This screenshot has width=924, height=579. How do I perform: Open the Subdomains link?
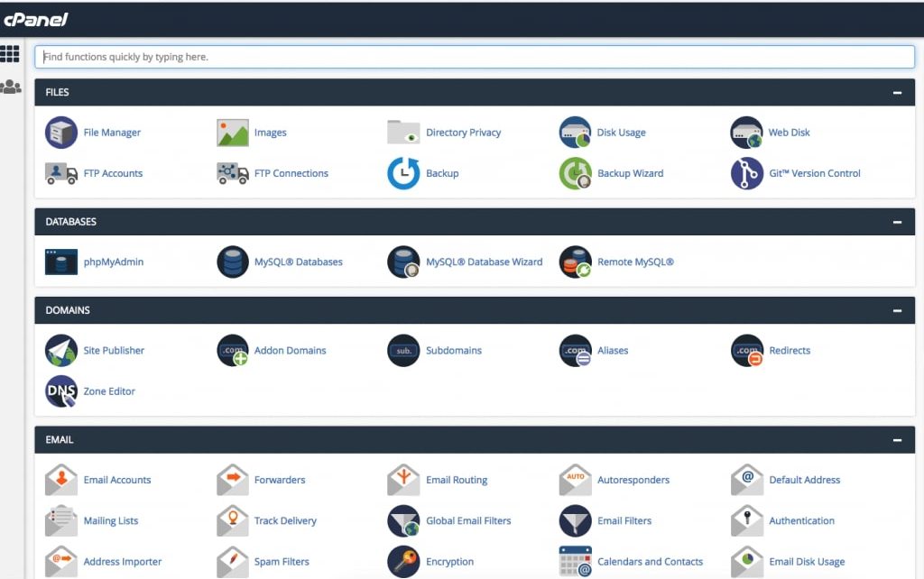[x=454, y=351]
